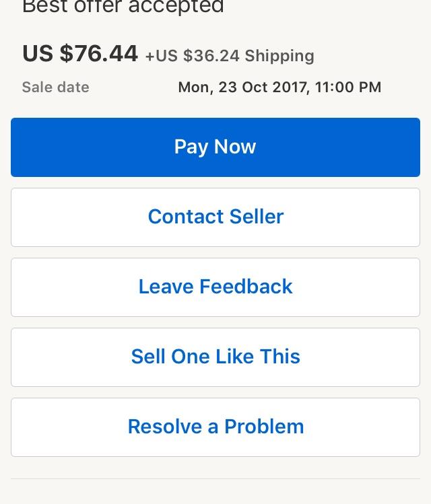Leave feedback for this purchase
The height and width of the screenshot is (504, 431).
[215, 287]
